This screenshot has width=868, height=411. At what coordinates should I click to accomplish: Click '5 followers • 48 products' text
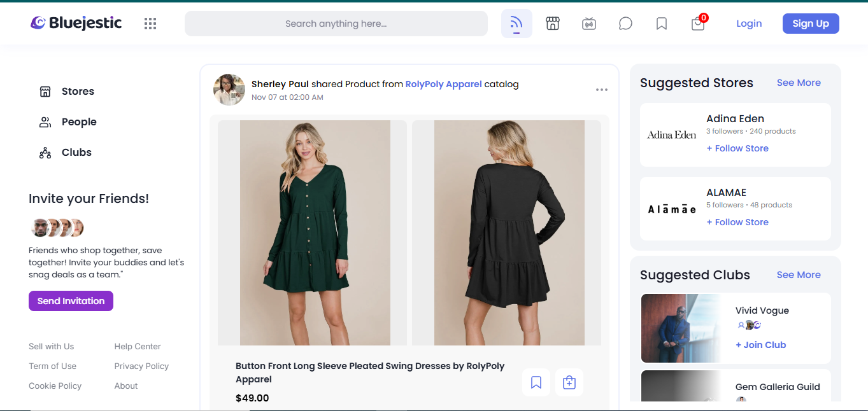749,205
